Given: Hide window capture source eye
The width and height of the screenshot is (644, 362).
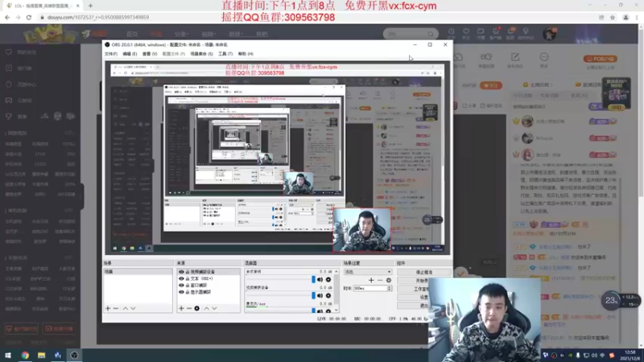Looking at the screenshot, I should tap(181, 286).
